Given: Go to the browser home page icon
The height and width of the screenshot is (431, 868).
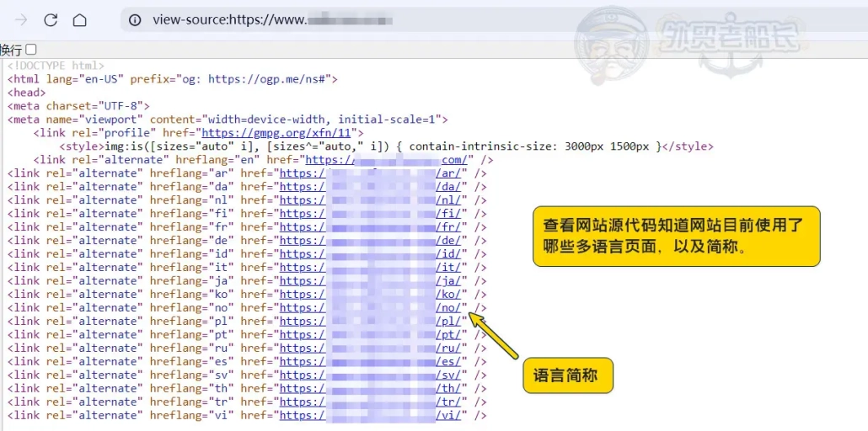Looking at the screenshot, I should [80, 20].
